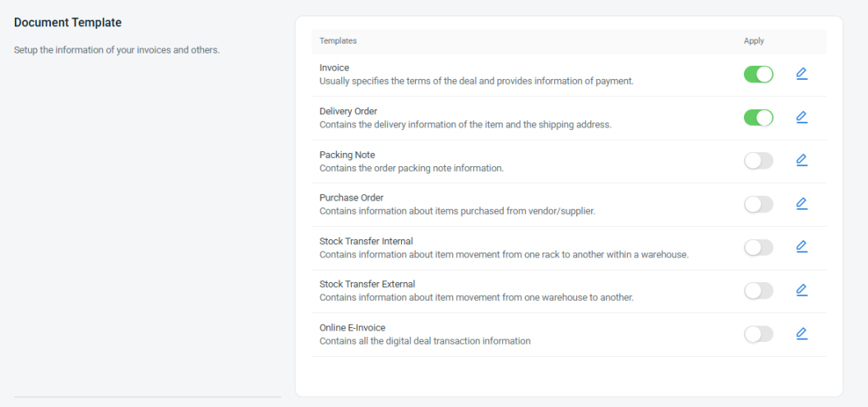Select the Invoice row title text
Image resolution: width=868 pixels, height=407 pixels.
click(335, 67)
